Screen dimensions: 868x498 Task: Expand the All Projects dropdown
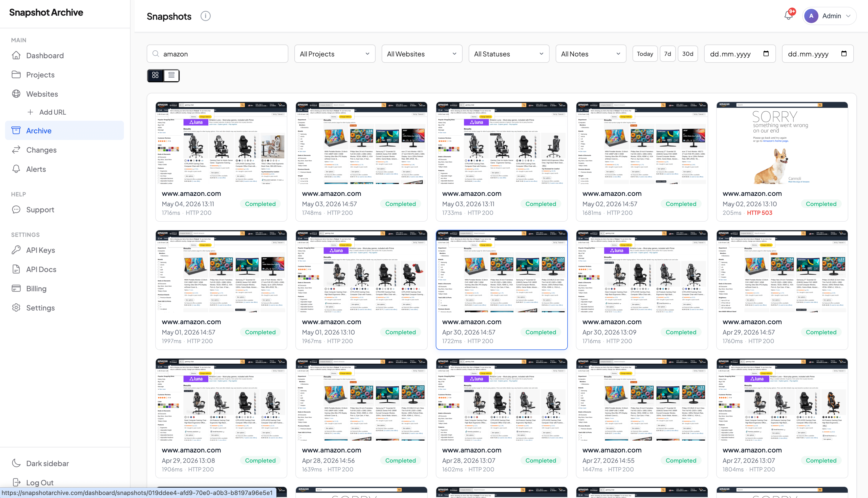(x=335, y=54)
